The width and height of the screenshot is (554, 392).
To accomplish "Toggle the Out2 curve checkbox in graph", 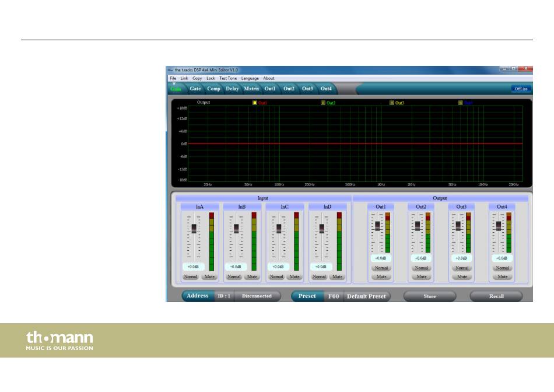I will [323, 103].
